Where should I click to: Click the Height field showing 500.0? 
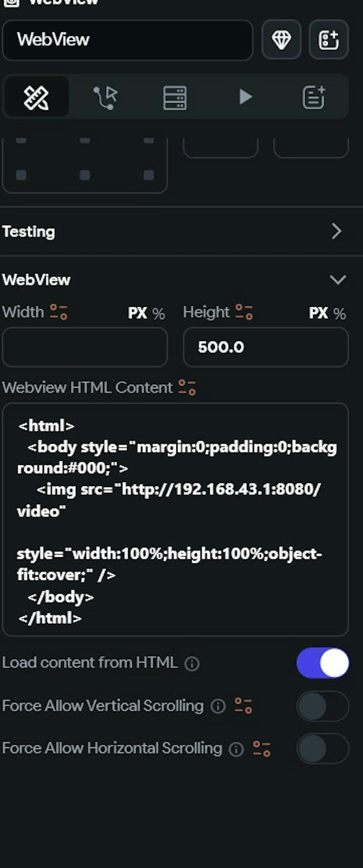pyautogui.click(x=266, y=347)
